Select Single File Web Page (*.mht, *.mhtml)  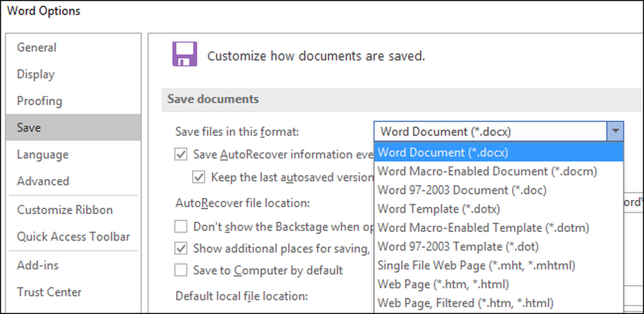[498, 265]
